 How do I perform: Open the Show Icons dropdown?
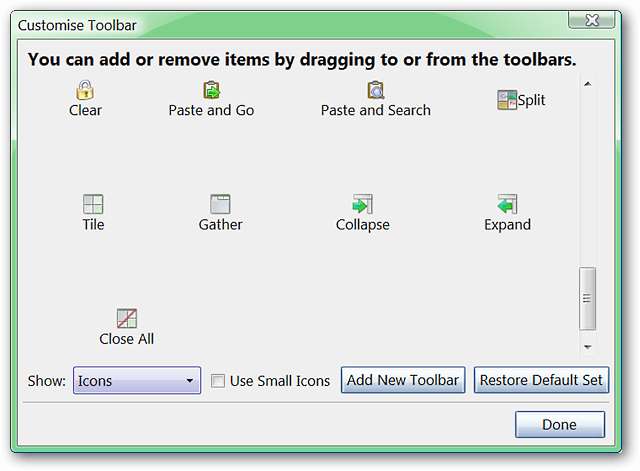pos(137,381)
